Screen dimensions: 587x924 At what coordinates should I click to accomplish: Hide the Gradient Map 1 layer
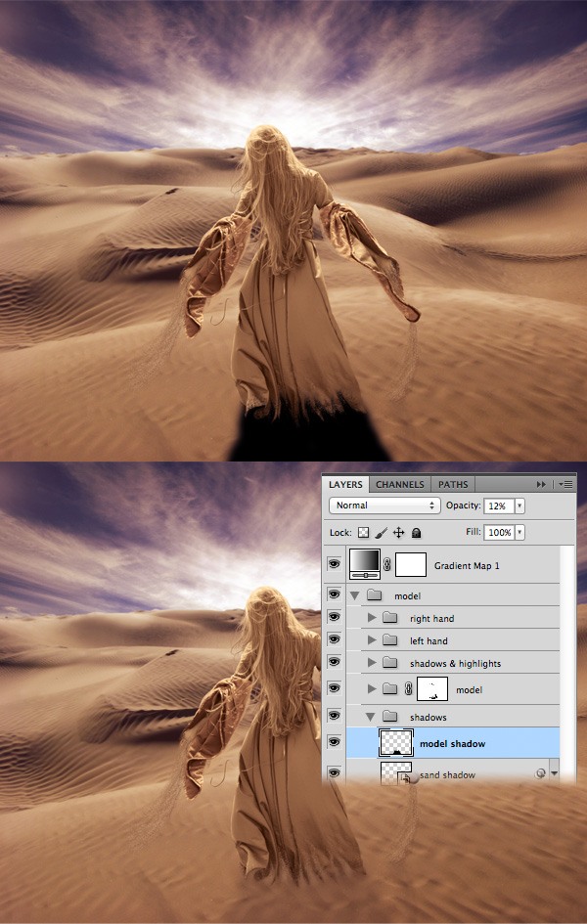334,565
